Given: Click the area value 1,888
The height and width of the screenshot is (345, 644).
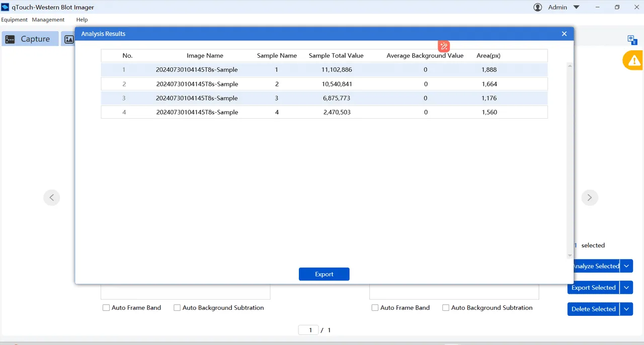Looking at the screenshot, I should coord(489,70).
